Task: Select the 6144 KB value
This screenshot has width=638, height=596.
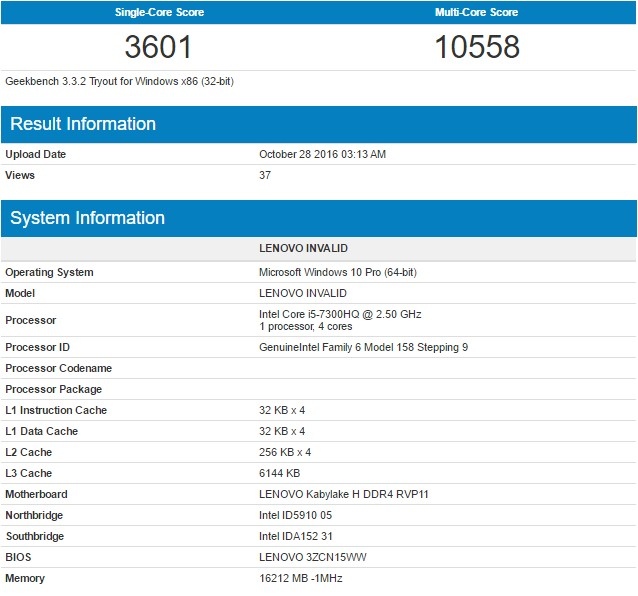Action: tap(280, 473)
